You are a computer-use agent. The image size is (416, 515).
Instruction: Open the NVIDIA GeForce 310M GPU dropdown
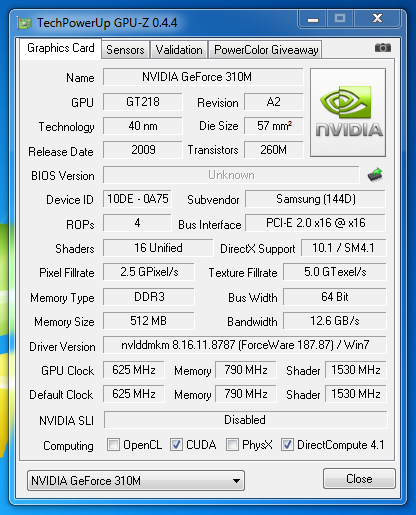136,480
